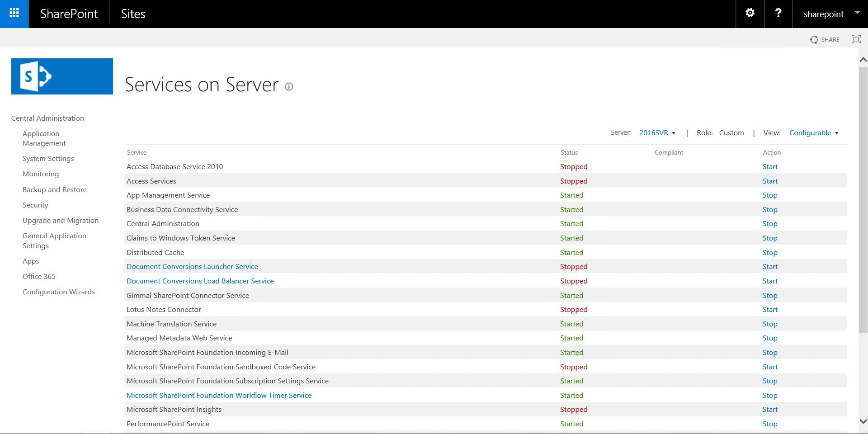Stop the Distributed Cache service
This screenshot has width=868, height=434.
point(769,252)
